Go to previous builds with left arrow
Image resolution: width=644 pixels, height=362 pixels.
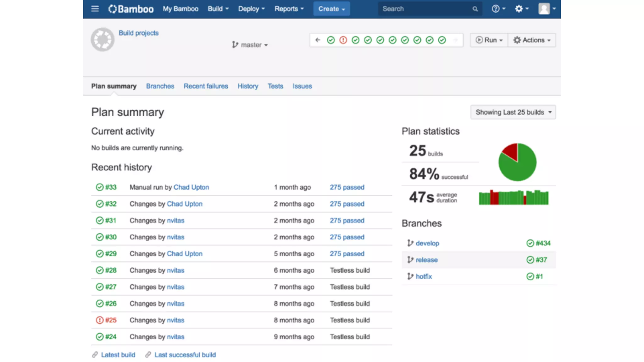318,40
